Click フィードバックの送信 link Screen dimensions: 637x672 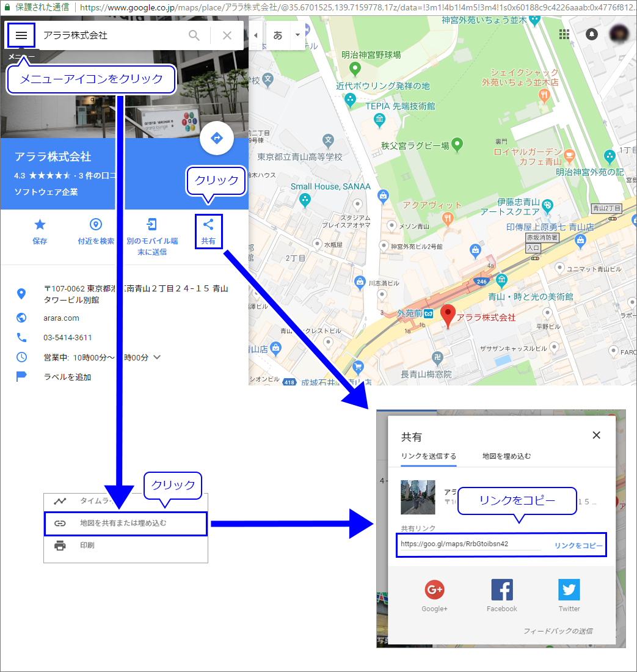click(x=558, y=631)
